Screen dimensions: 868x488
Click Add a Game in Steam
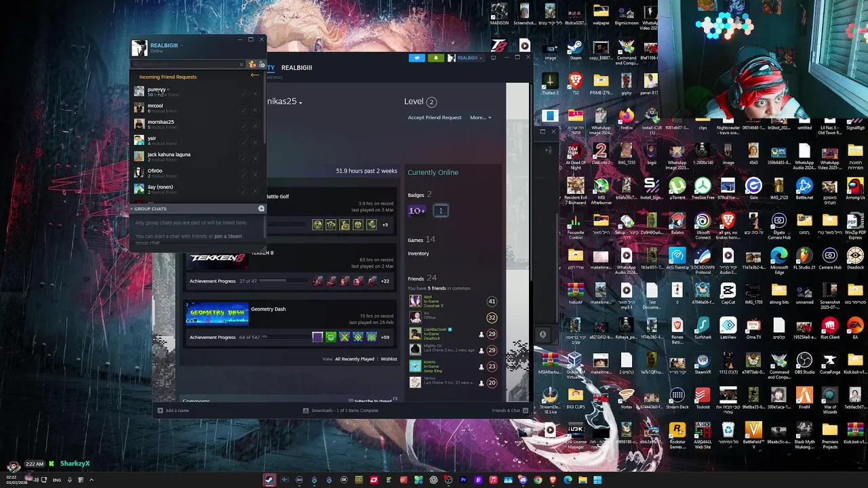click(173, 410)
